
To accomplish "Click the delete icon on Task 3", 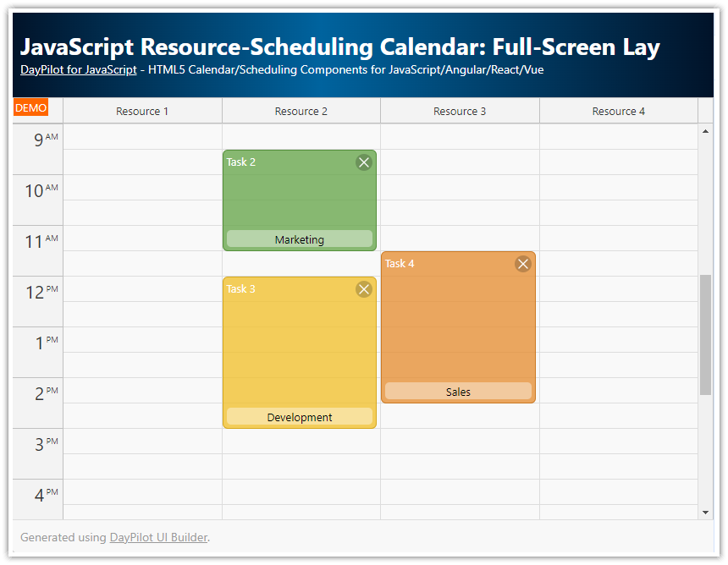I will coord(364,288).
